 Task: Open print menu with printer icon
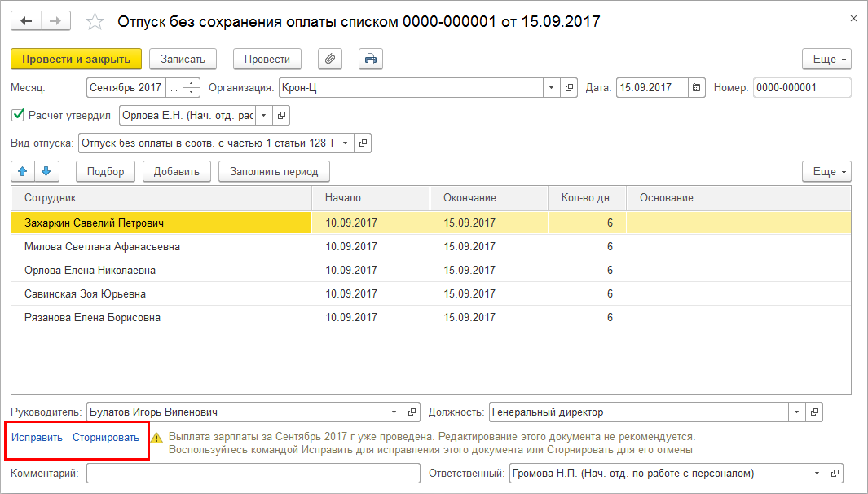tap(371, 59)
